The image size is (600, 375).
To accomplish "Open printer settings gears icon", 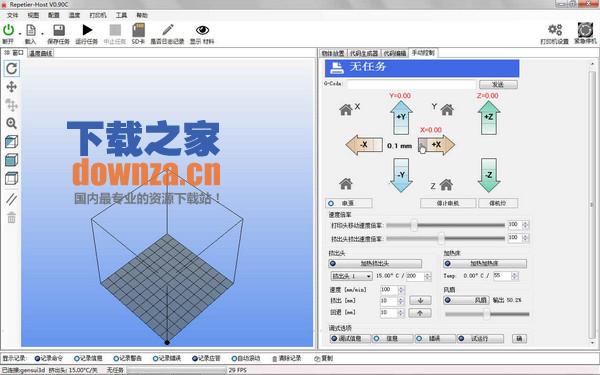I will pyautogui.click(x=555, y=30).
